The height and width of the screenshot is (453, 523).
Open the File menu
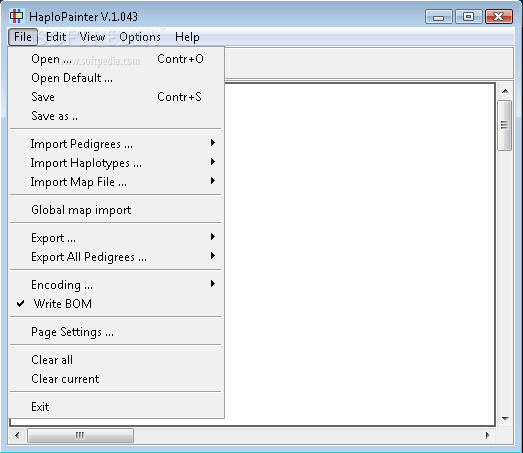coord(23,37)
